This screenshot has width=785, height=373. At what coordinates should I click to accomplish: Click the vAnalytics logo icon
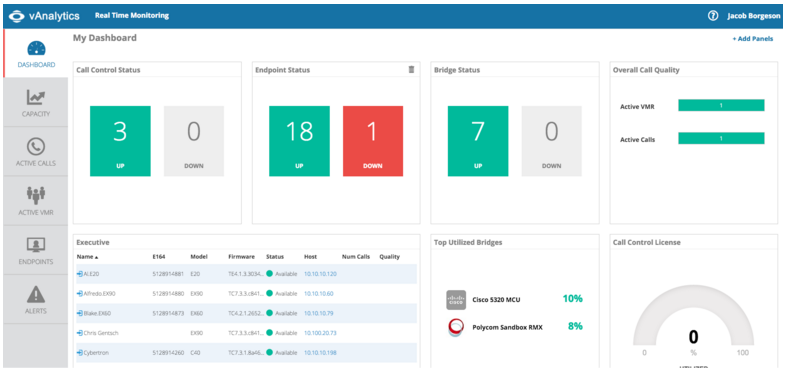coord(16,16)
